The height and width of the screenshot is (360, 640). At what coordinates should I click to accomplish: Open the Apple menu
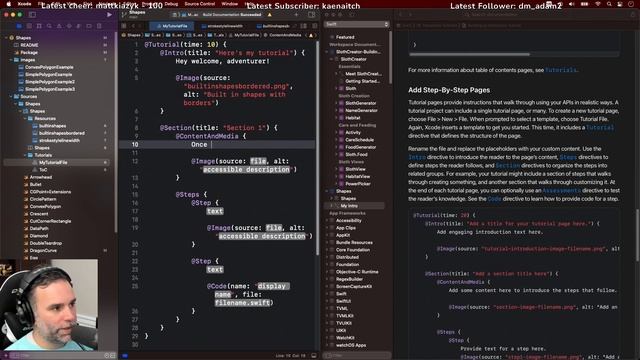[x=9, y=4]
